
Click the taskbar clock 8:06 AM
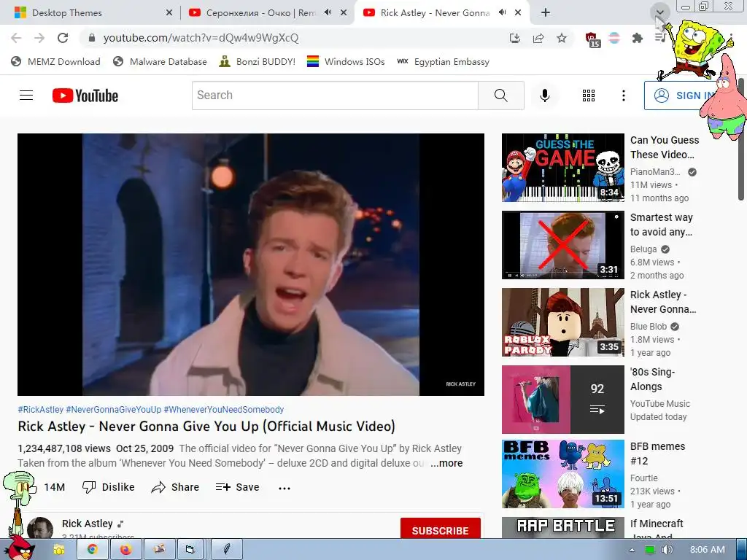coord(707,550)
